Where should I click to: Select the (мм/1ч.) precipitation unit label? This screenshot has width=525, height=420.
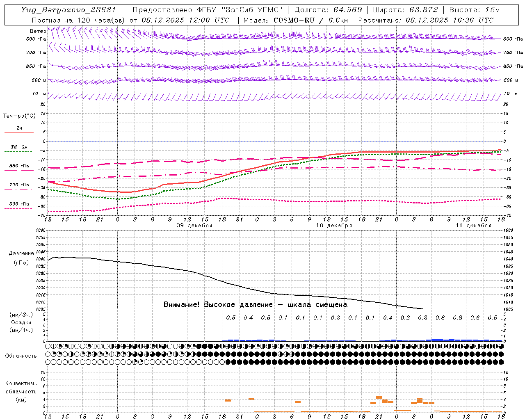[21, 330]
